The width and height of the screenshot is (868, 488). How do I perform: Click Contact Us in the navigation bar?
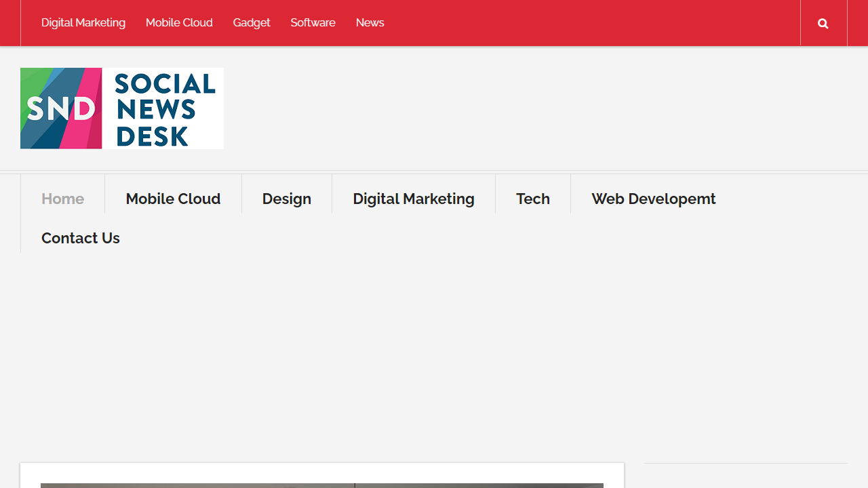[81, 238]
